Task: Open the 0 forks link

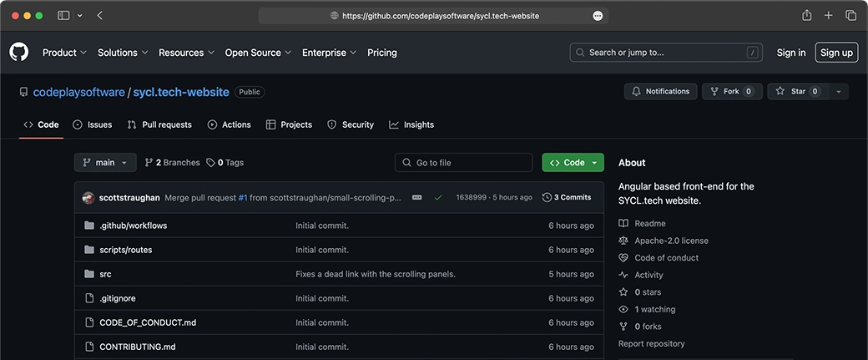Action: click(640, 327)
